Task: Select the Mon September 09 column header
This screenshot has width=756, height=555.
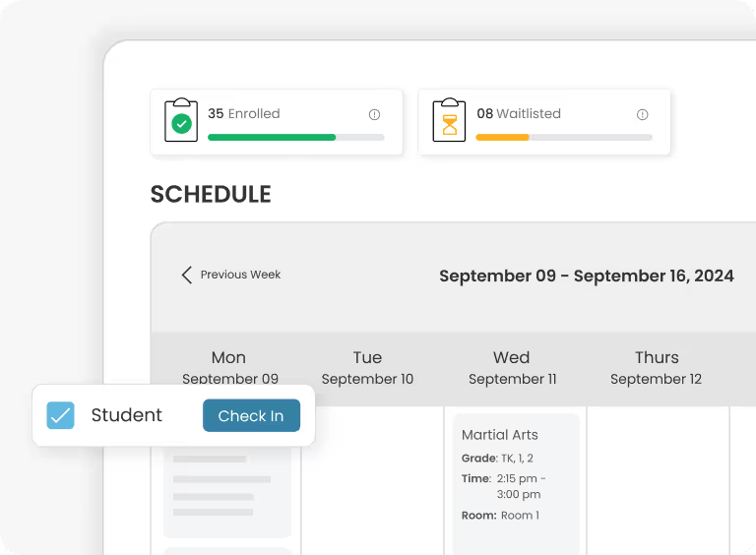Action: (228, 367)
